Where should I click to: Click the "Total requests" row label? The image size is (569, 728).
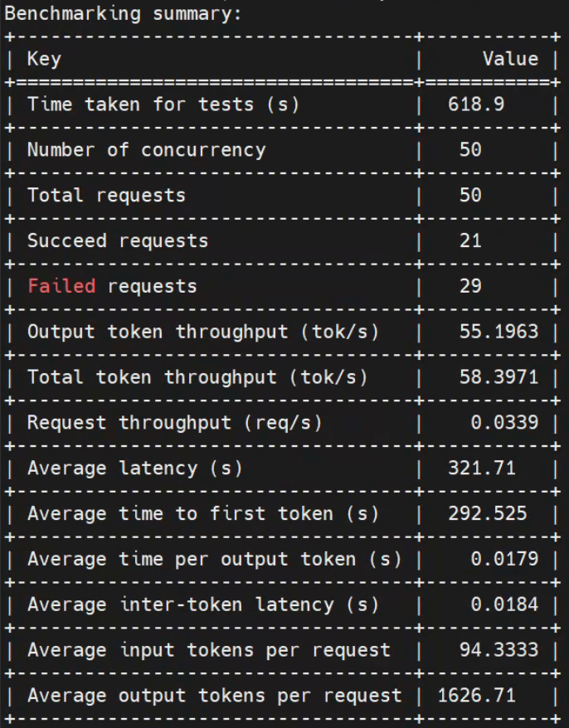(106, 196)
